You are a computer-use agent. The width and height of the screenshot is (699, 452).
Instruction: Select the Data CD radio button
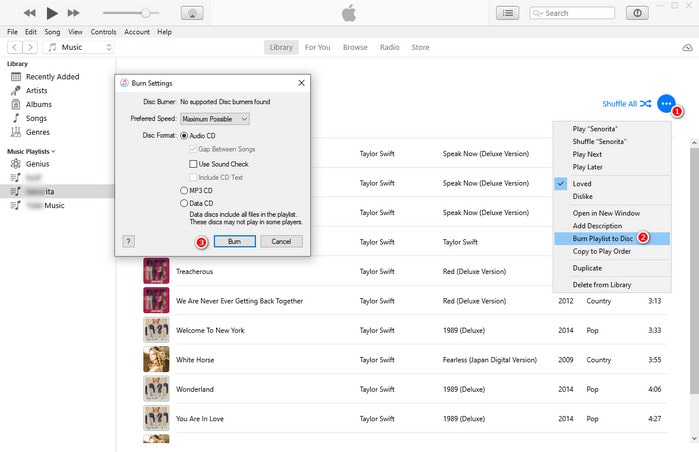[184, 203]
